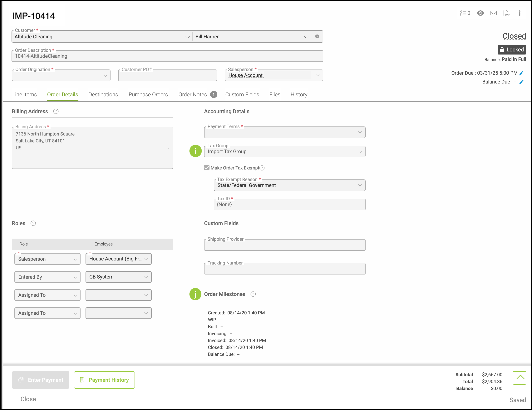Open the three-dot more options menu

(x=519, y=13)
